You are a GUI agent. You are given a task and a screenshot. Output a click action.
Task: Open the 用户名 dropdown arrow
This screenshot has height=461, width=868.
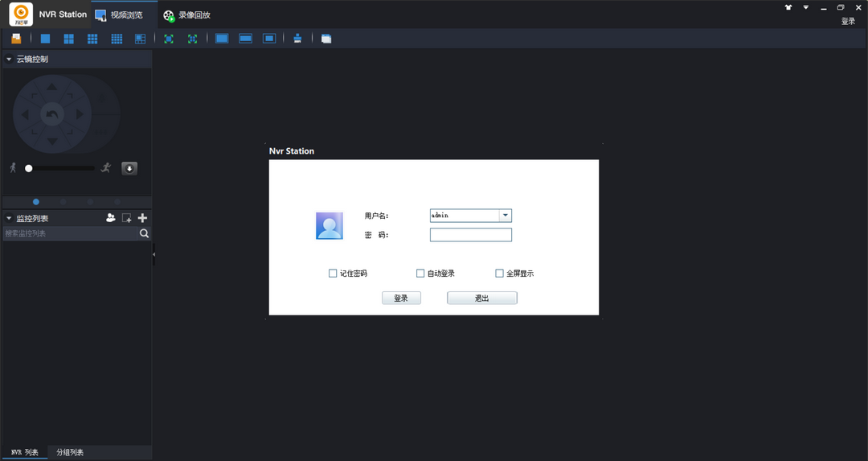point(506,215)
